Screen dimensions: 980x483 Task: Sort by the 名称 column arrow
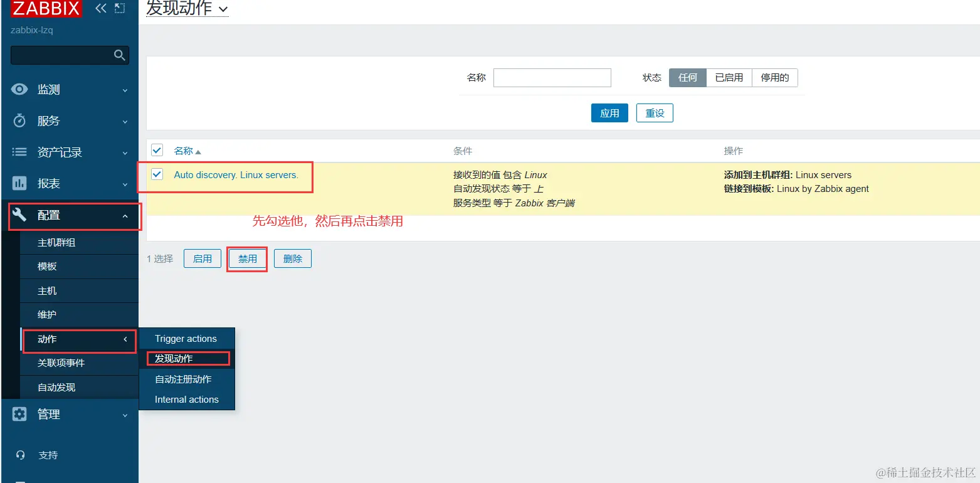(x=198, y=152)
